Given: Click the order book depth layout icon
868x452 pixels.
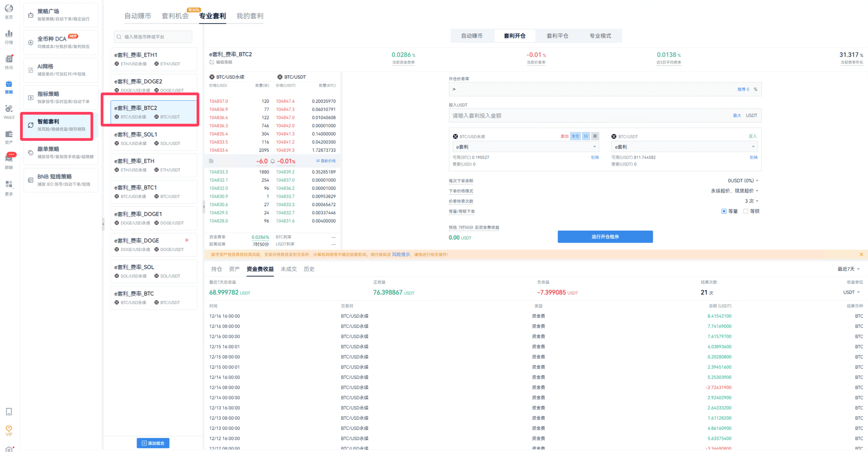Looking at the screenshot, I should (211, 161).
